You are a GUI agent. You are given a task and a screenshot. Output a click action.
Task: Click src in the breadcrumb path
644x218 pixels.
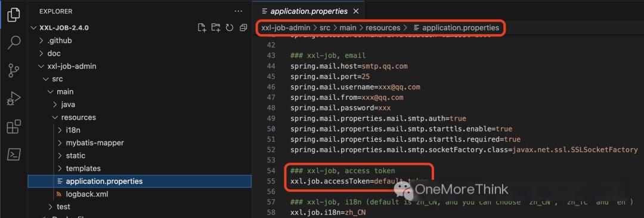coord(326,28)
